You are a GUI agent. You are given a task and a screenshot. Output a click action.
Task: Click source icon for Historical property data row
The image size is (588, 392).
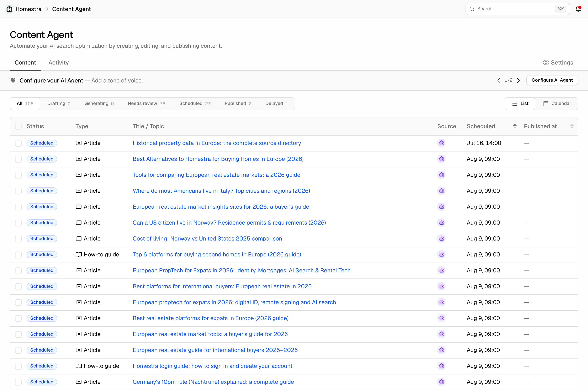(441, 143)
